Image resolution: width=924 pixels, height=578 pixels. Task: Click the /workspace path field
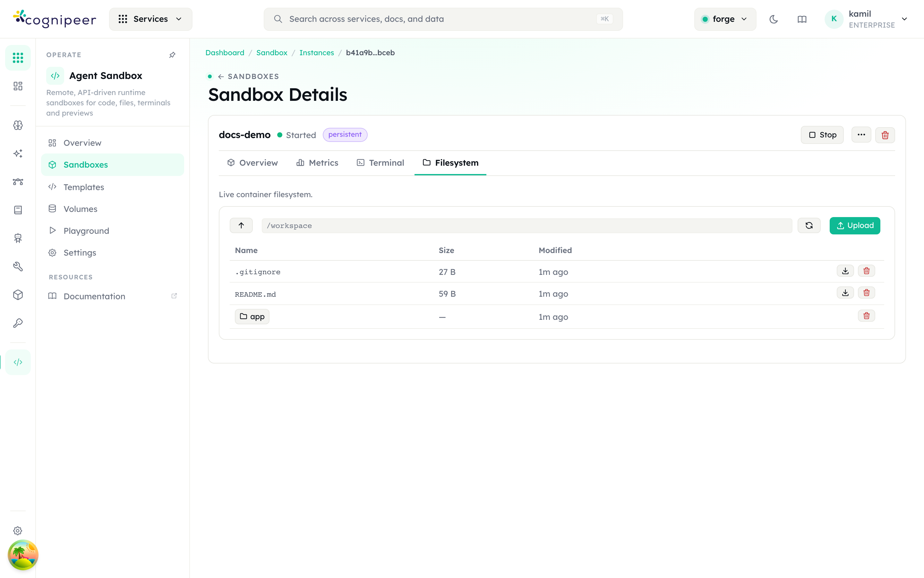tap(526, 225)
